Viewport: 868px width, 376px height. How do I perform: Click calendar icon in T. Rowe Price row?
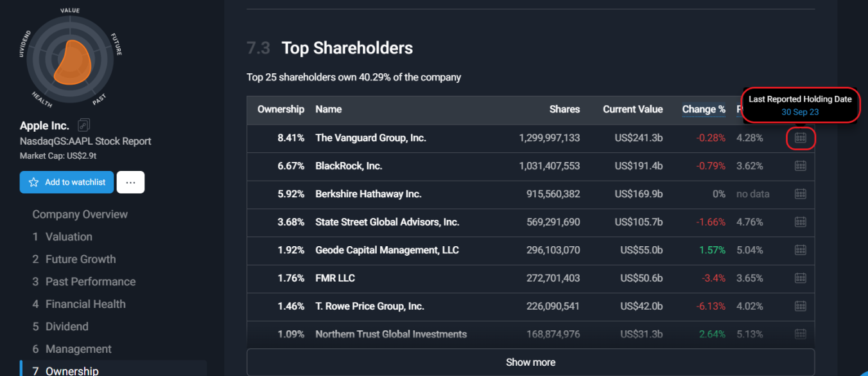[x=800, y=307]
